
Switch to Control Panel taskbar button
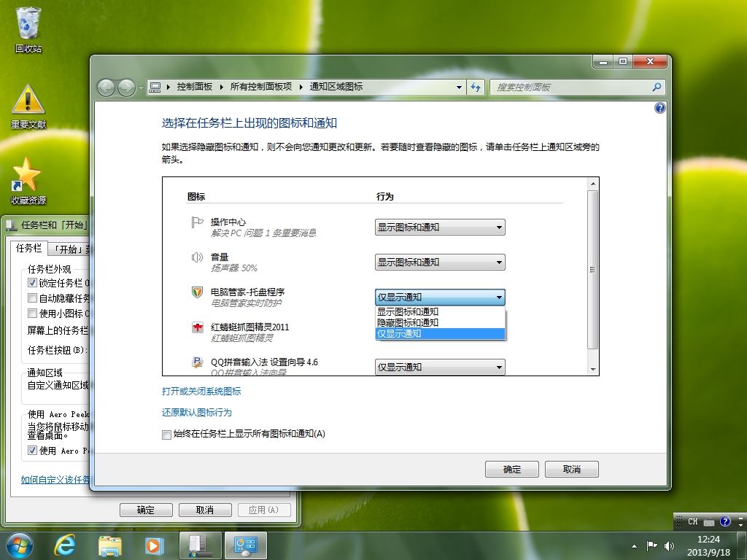tap(245, 545)
